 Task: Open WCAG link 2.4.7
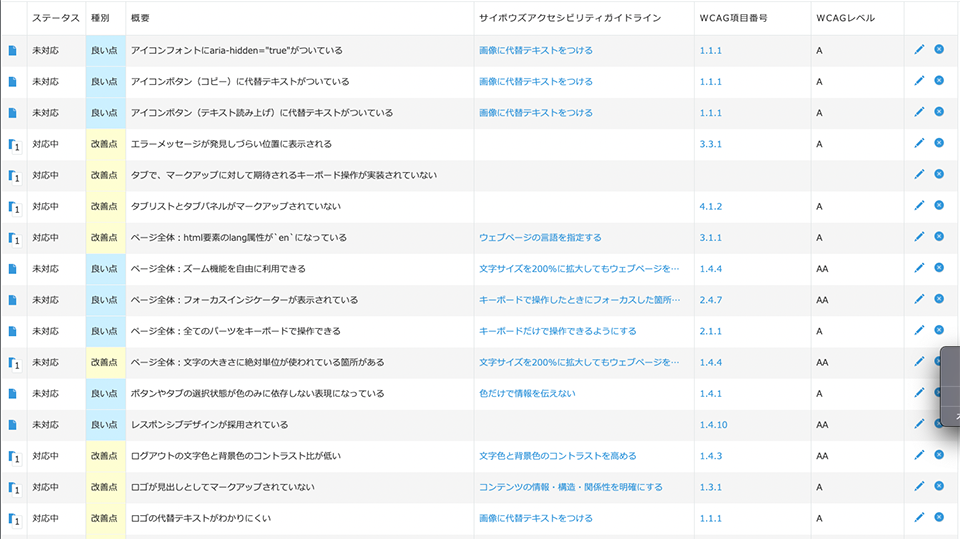coord(711,301)
